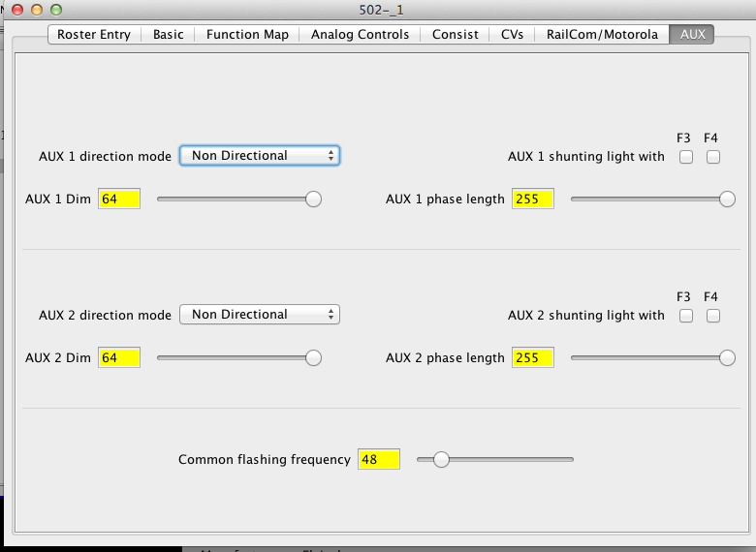Minimize the 502-_1 window

point(37,10)
